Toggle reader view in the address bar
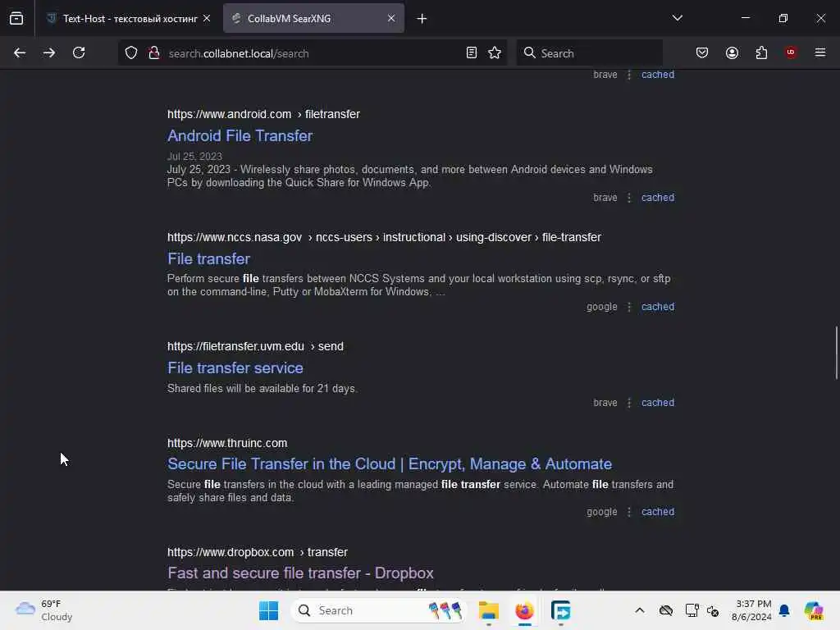Viewport: 840px width, 630px height. click(472, 53)
